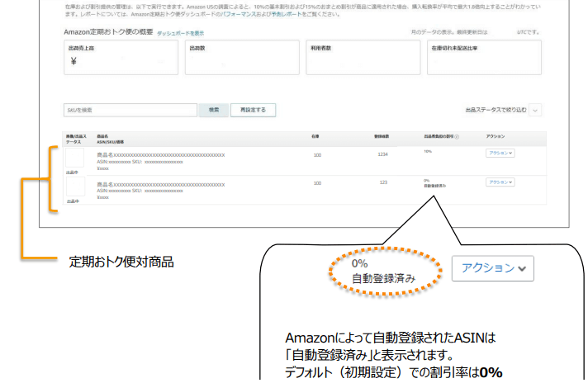Click the ダッシュボードを表示 link
588x383 pixels.
[x=180, y=33]
